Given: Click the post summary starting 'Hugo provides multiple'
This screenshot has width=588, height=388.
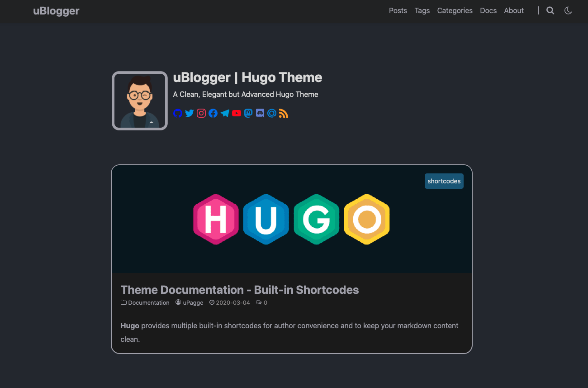Looking at the screenshot, I should (289, 332).
